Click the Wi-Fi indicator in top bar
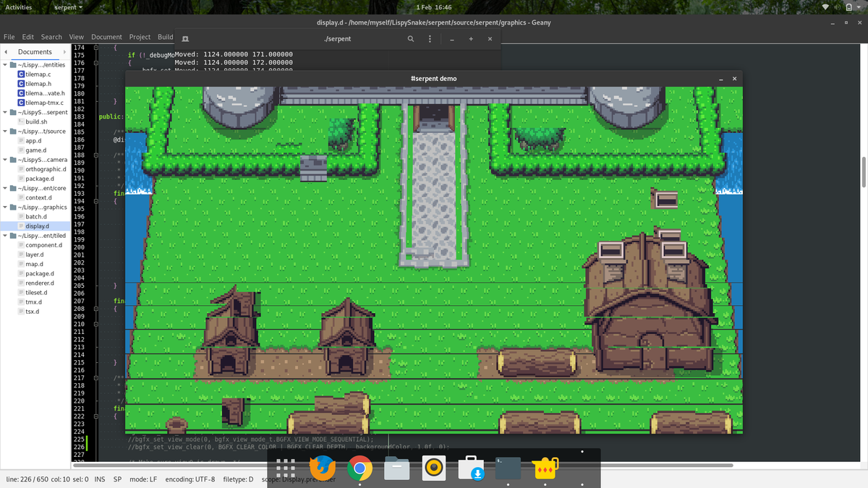Viewport: 868px width, 488px height. pos(827,7)
